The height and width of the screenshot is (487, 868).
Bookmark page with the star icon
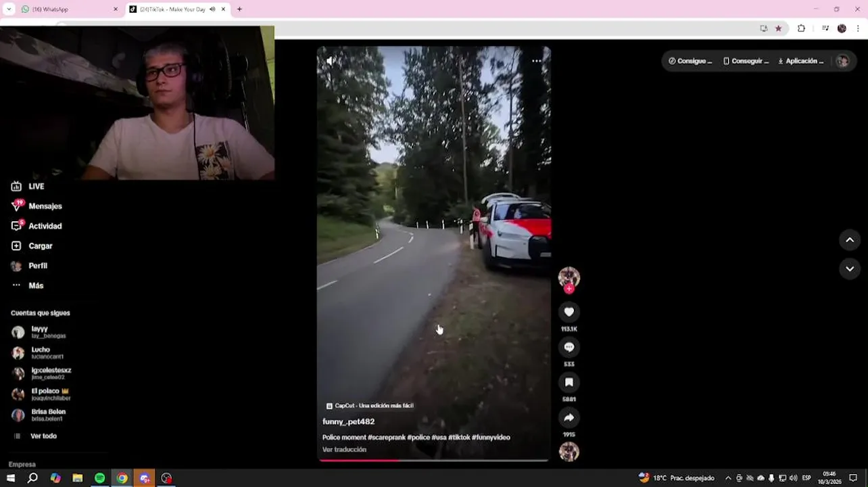point(778,28)
